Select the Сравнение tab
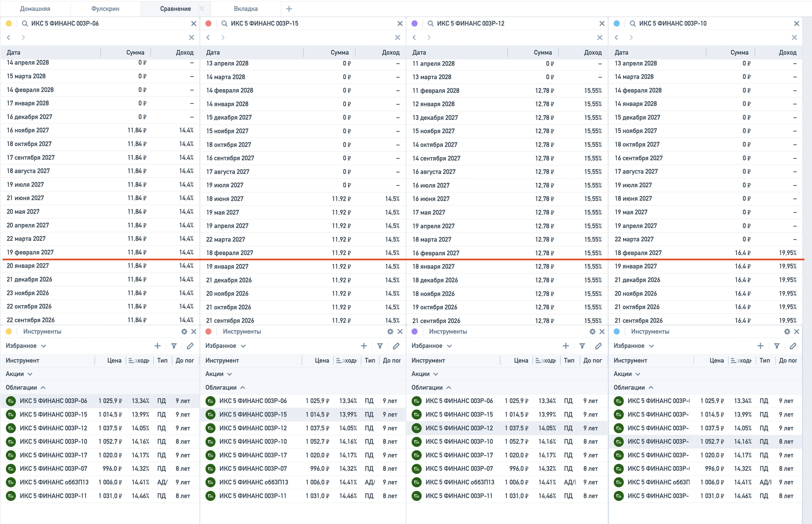 click(176, 9)
